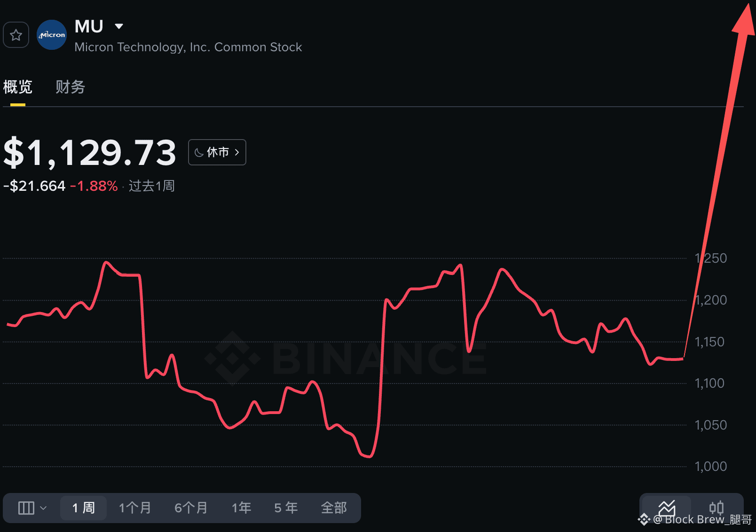Image resolution: width=756 pixels, height=532 pixels.
Task: Click the moon market-closed icon
Action: (199, 152)
